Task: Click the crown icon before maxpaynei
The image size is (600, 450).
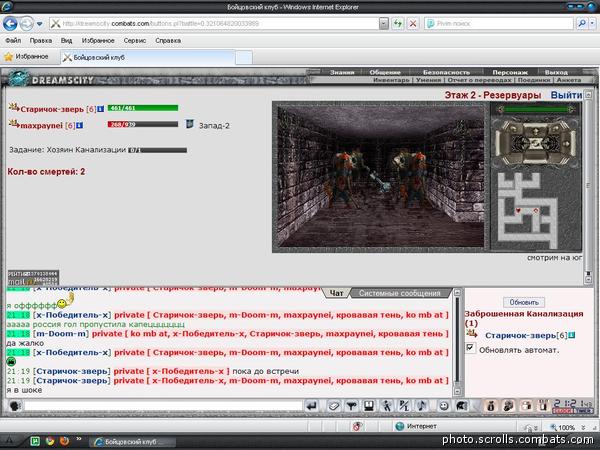Action: [x=14, y=124]
